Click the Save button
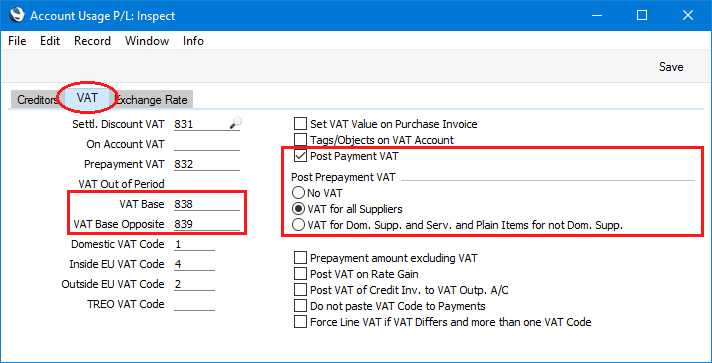This screenshot has width=712, height=363. point(671,67)
